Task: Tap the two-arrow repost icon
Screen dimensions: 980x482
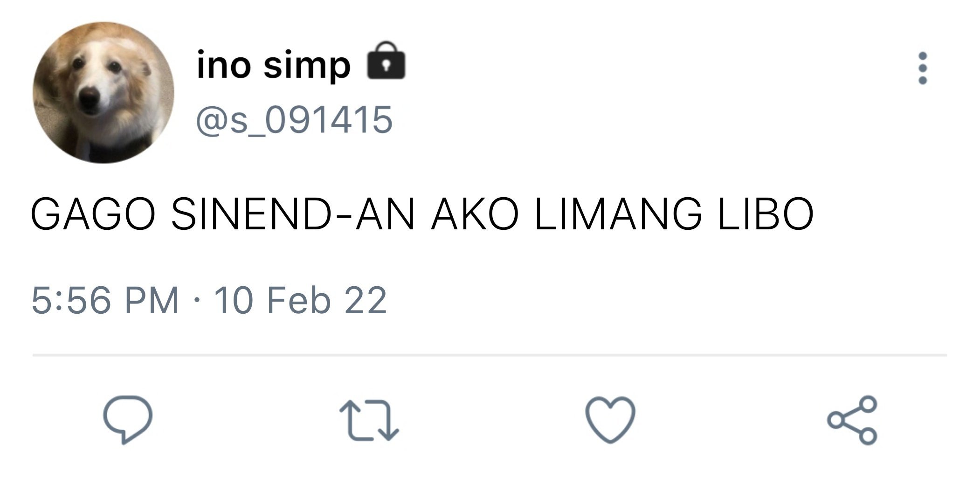Action: [369, 420]
